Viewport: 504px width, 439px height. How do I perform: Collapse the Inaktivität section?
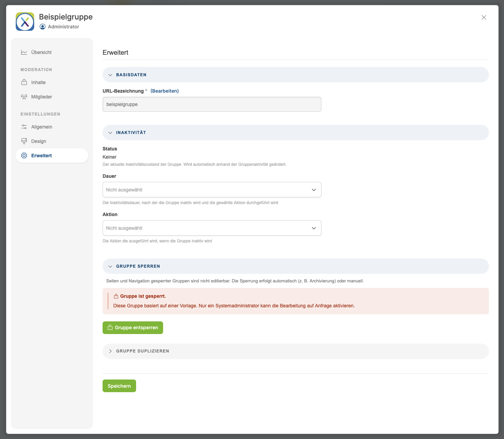(110, 133)
